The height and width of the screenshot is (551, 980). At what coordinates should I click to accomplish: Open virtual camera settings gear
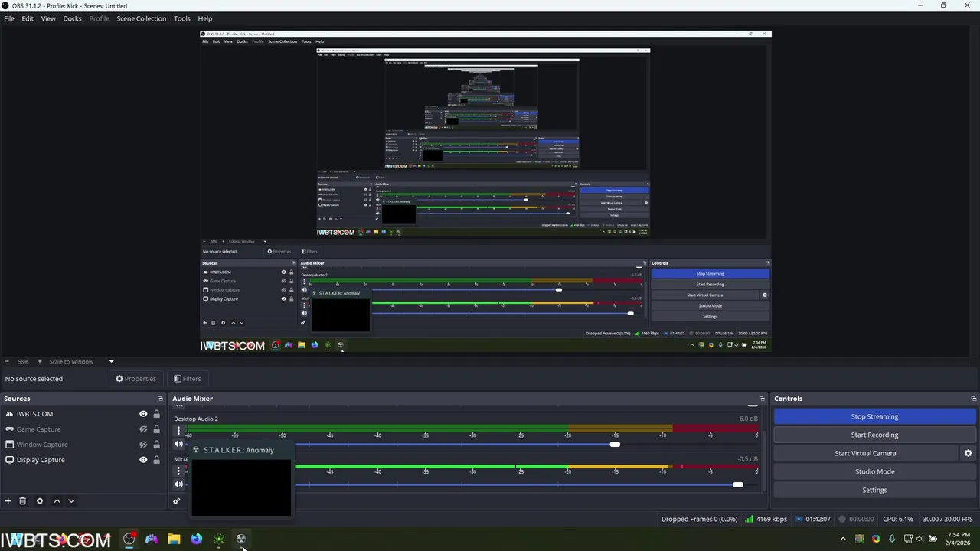coord(968,453)
